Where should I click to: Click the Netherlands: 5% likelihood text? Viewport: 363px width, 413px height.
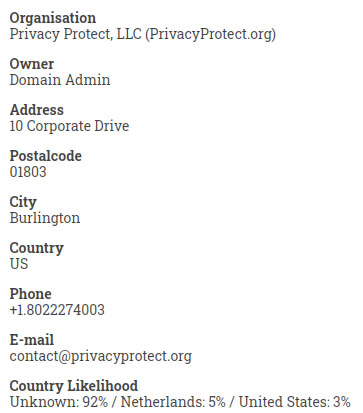click(x=173, y=402)
